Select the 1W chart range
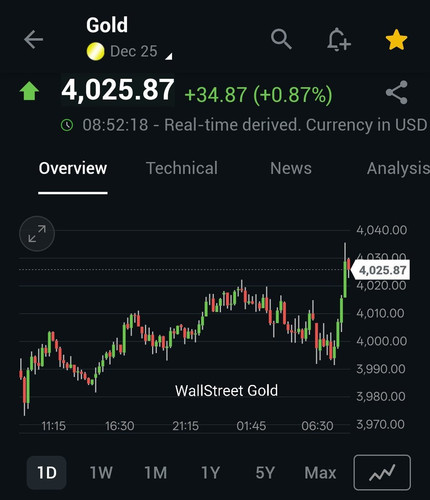This screenshot has width=430, height=500. point(101,473)
